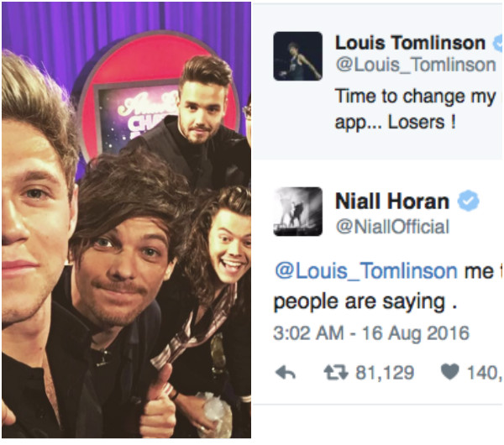Screen dimensions: 504x445
Task: Click Louis Tomlinson's verified badge
Action: coord(498,43)
